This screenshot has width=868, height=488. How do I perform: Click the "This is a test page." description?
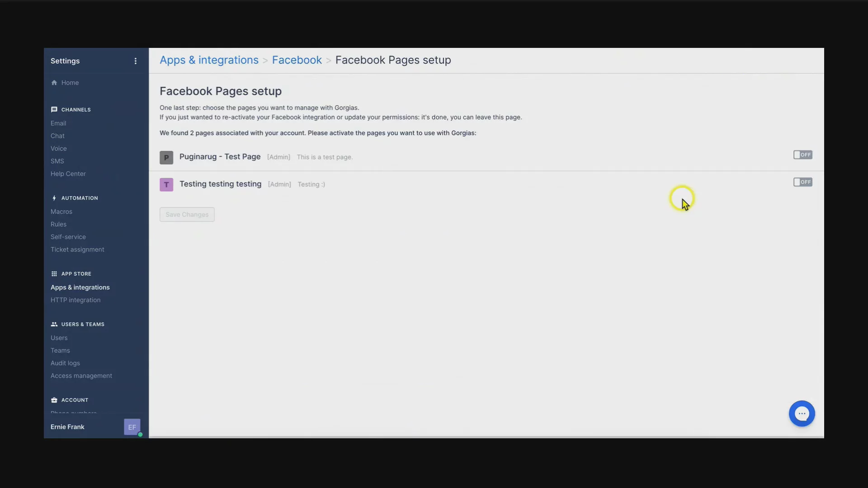click(325, 157)
